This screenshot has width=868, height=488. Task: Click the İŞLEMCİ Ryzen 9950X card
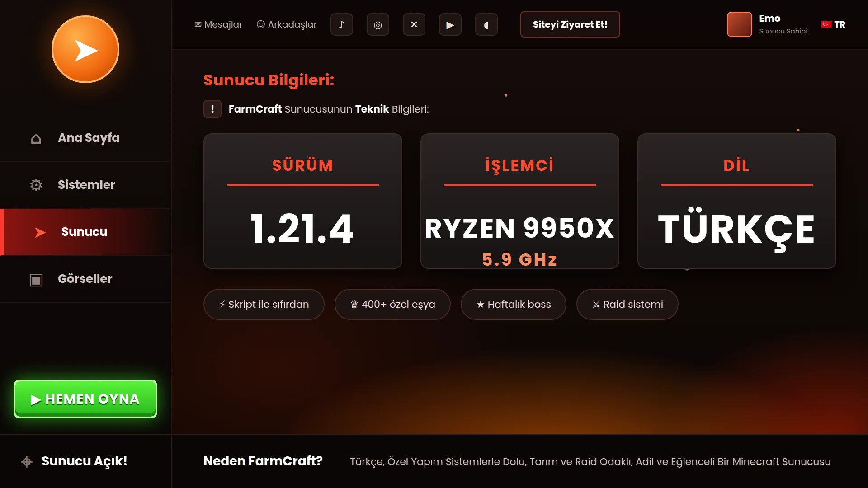(520, 201)
